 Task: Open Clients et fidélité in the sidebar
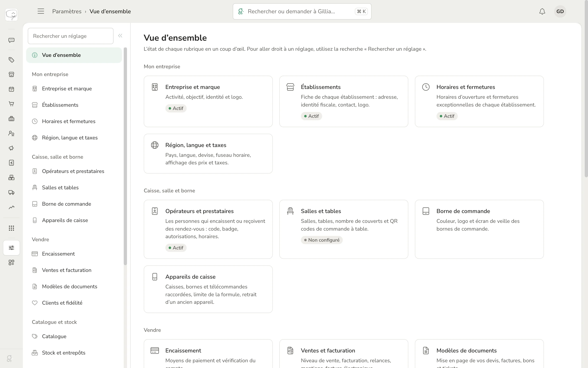(74, 303)
